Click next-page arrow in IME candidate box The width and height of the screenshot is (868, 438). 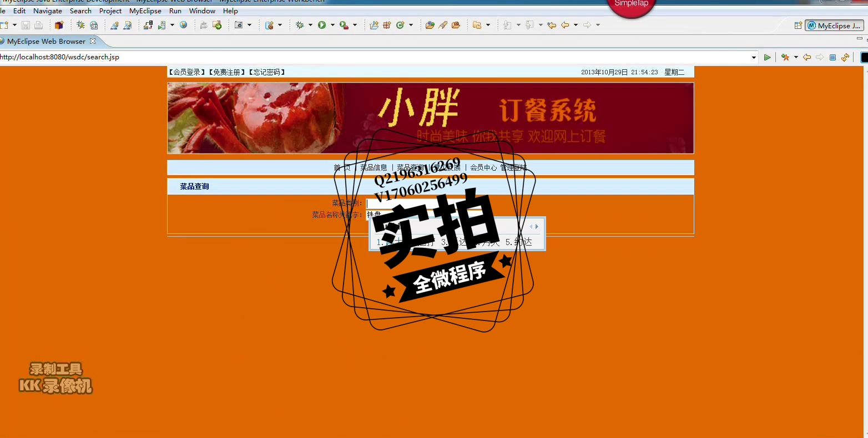pos(537,226)
